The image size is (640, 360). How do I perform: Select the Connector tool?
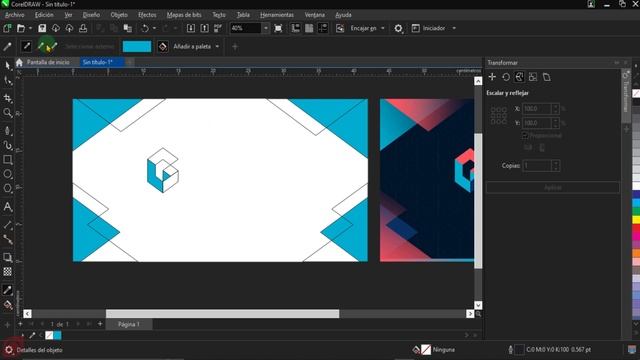point(7,240)
